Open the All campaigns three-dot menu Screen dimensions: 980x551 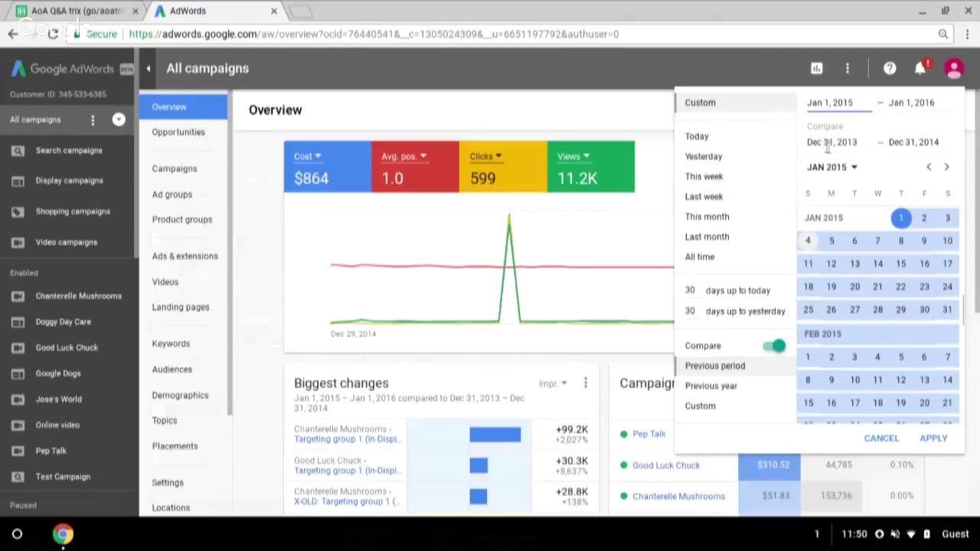pos(93,120)
